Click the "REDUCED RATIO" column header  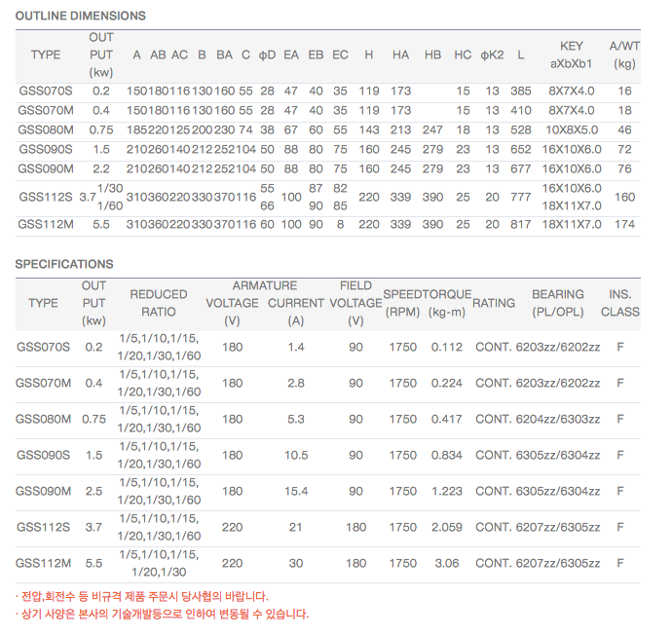pos(159,303)
